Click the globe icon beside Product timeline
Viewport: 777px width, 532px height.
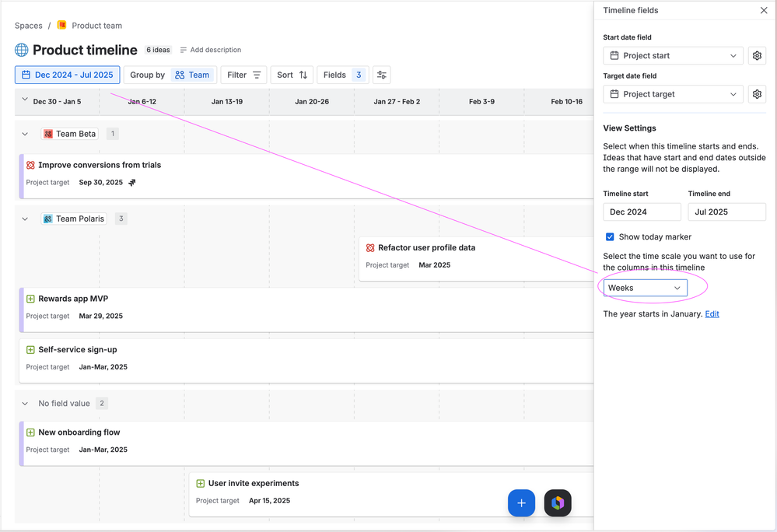coord(21,50)
